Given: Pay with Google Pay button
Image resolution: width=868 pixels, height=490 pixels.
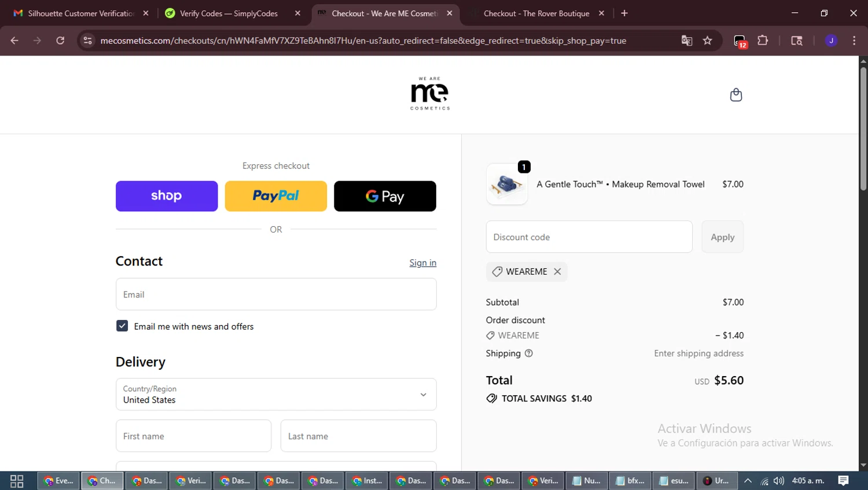Looking at the screenshot, I should click(385, 196).
